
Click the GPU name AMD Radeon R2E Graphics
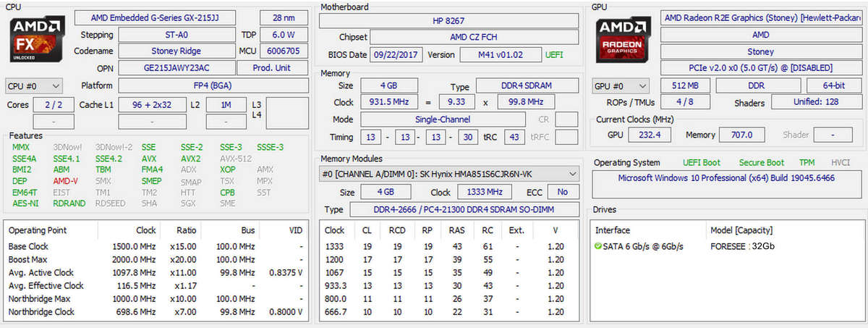coord(762,17)
